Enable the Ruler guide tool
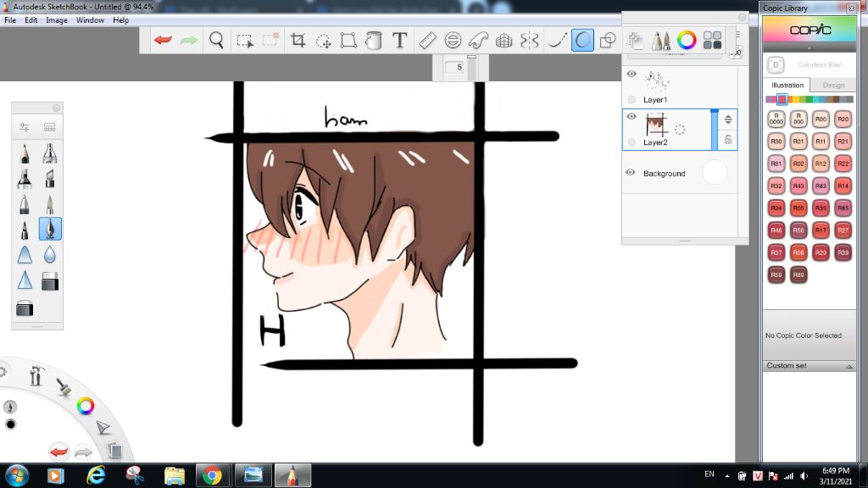 [x=427, y=41]
